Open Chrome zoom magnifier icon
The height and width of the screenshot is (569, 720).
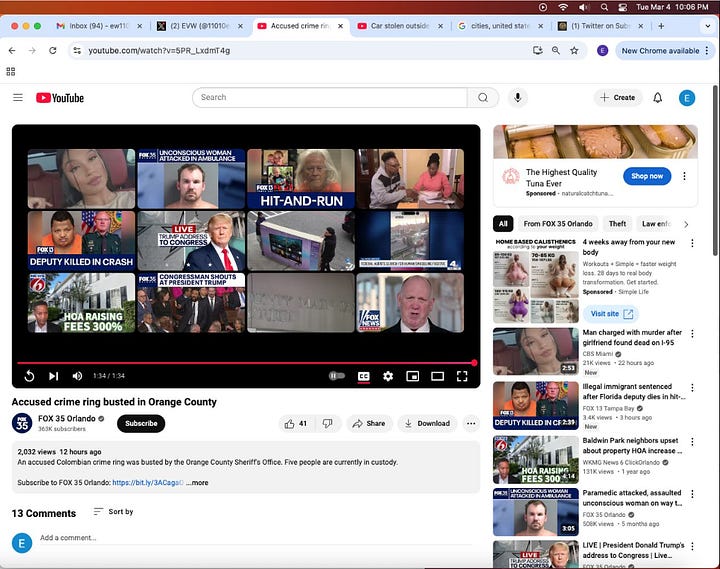tap(556, 51)
